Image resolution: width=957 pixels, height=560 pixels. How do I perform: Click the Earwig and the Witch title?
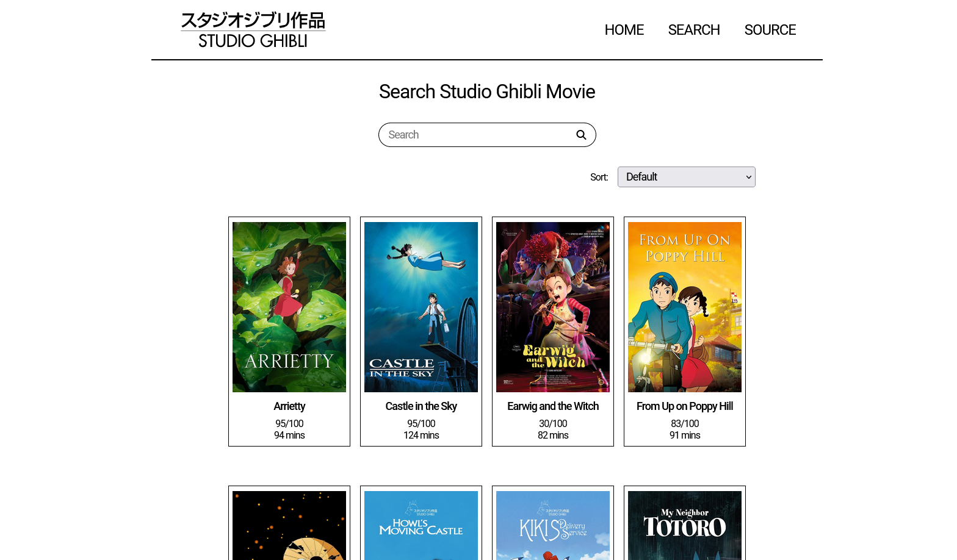(553, 406)
